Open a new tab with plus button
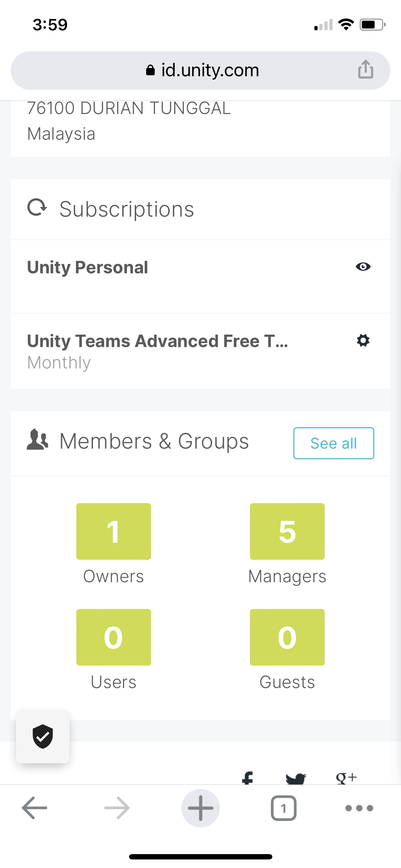401x868 pixels. [x=200, y=808]
